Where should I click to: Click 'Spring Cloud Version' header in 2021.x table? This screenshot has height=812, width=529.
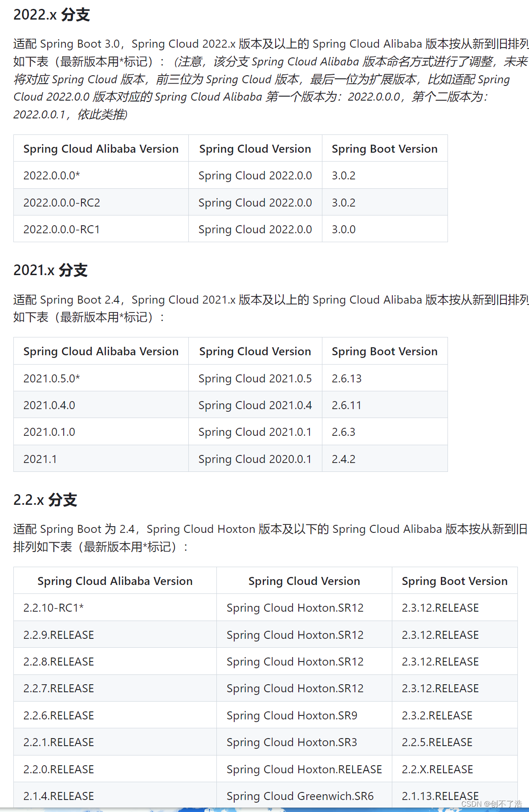(255, 351)
